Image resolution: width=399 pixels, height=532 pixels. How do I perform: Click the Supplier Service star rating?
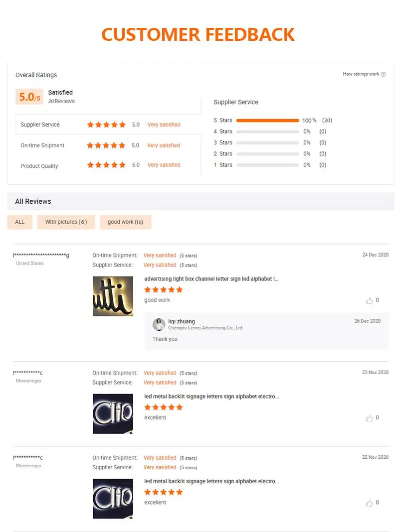tap(106, 125)
